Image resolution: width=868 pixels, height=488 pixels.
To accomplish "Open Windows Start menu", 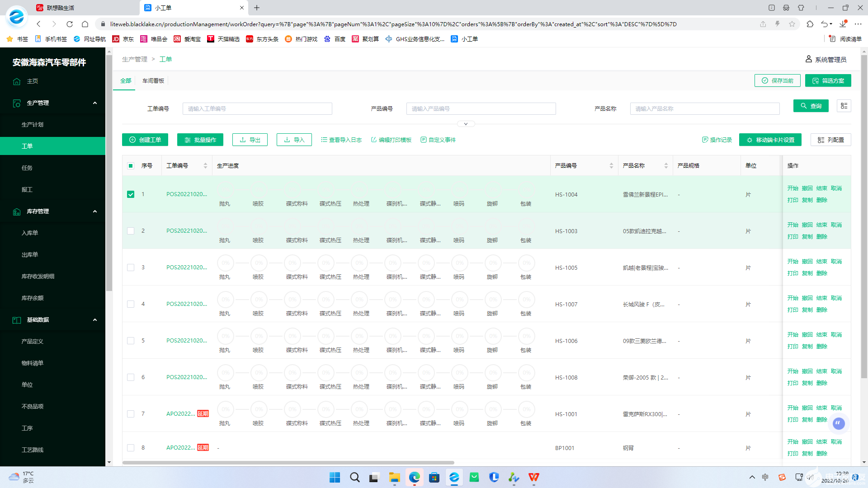I will coord(335,477).
